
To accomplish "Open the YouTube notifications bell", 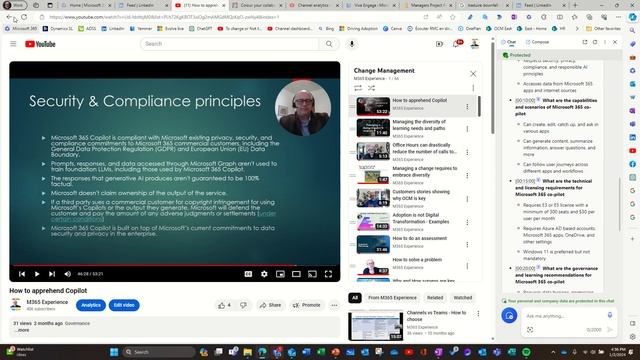I will (x=456, y=44).
